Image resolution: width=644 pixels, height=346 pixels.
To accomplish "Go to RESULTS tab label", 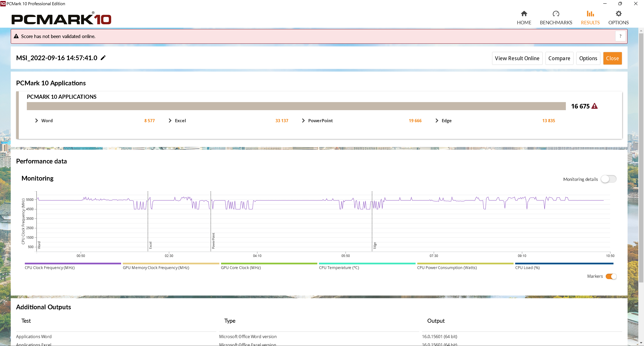I will click(590, 22).
